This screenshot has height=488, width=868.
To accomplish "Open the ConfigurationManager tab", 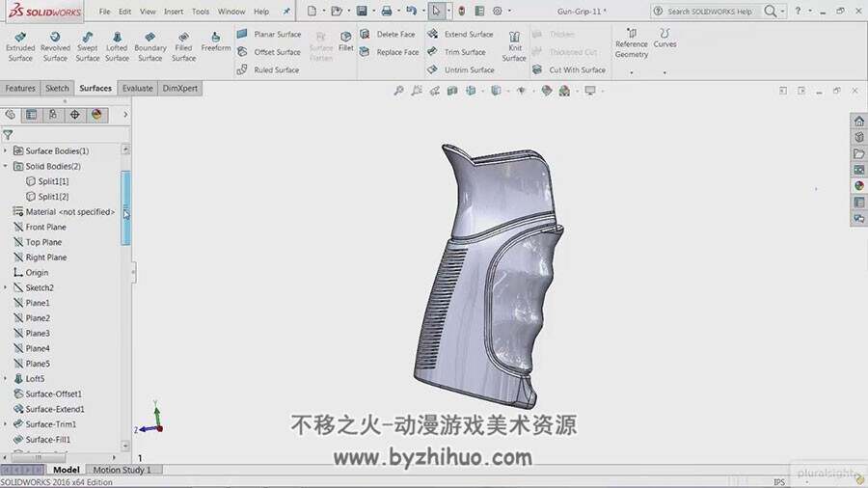I will pyautogui.click(x=53, y=115).
